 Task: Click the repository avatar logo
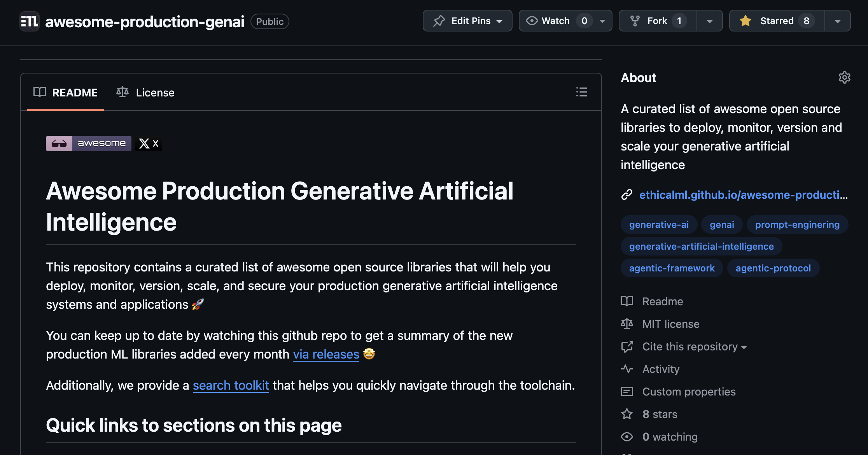29,21
